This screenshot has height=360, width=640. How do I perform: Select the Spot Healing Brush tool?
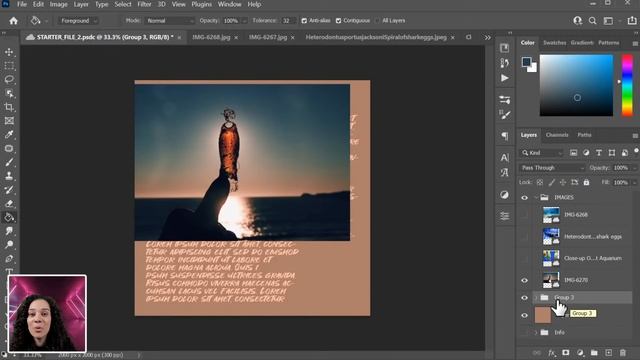coord(9,148)
